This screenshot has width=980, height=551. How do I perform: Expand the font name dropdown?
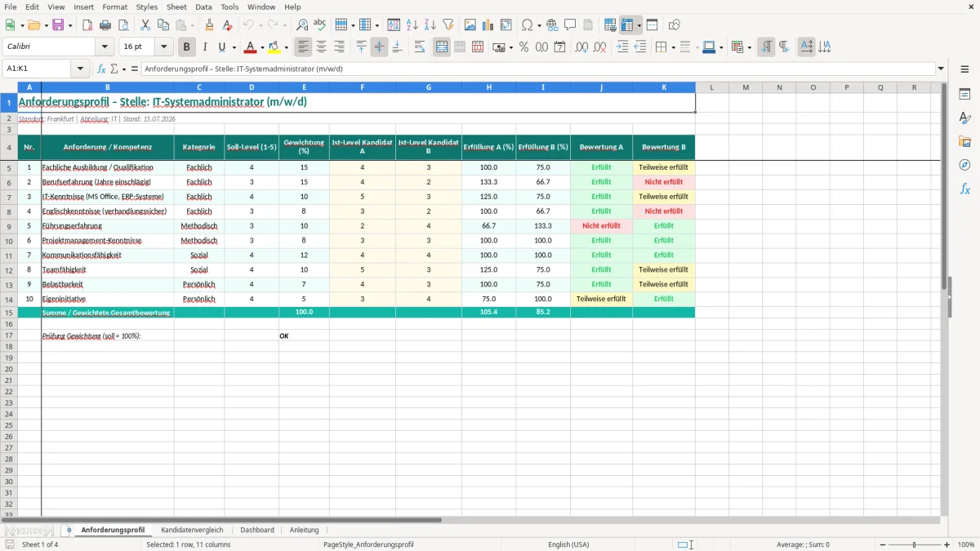tap(105, 47)
